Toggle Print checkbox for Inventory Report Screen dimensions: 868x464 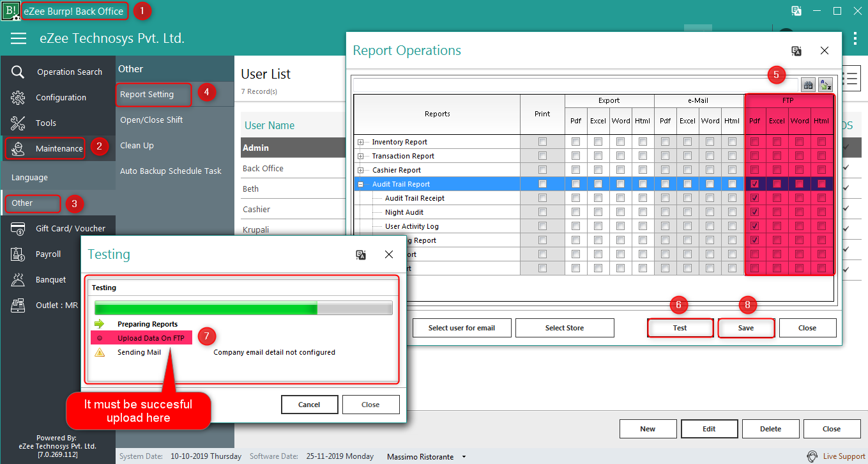tap(542, 142)
